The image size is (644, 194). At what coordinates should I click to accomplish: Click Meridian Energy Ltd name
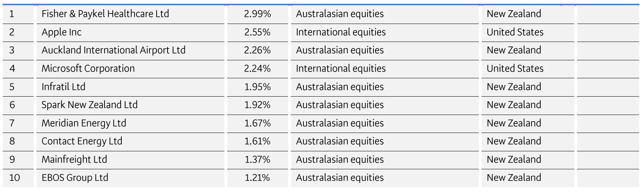click(84, 123)
